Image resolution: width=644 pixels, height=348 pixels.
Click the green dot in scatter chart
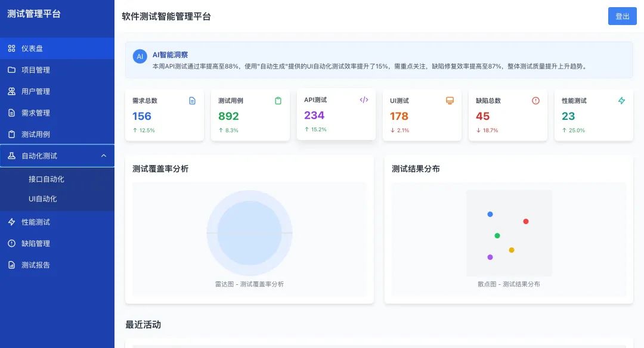pos(497,235)
